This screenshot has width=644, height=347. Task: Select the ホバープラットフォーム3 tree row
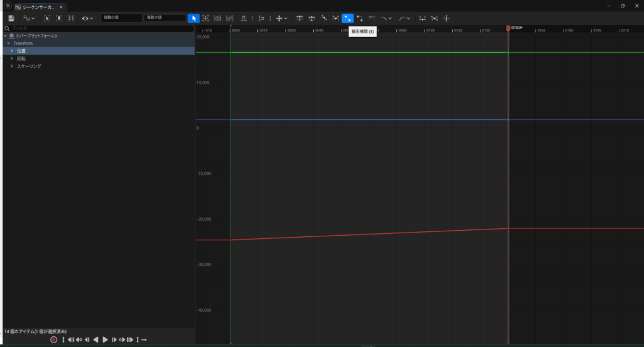point(99,36)
